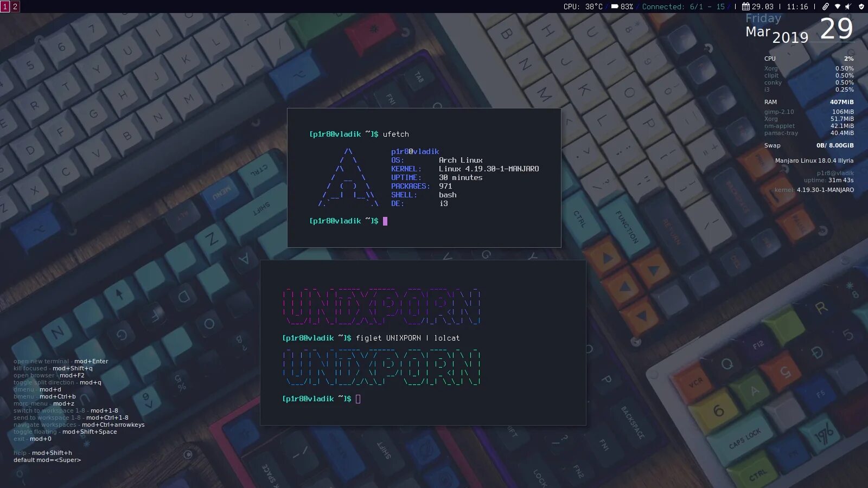The width and height of the screenshot is (868, 488).
Task: Click the pink UNIXPORN ASCII banner
Action: click(381, 306)
